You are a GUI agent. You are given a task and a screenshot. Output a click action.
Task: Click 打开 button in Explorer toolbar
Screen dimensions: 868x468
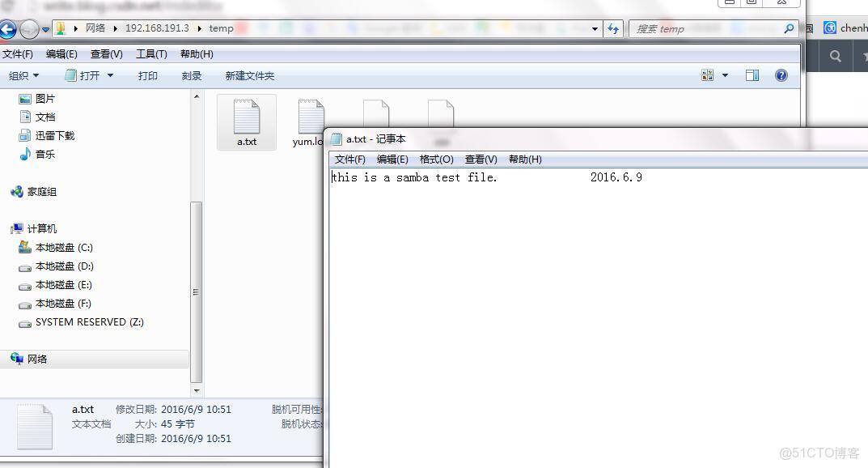(x=83, y=75)
